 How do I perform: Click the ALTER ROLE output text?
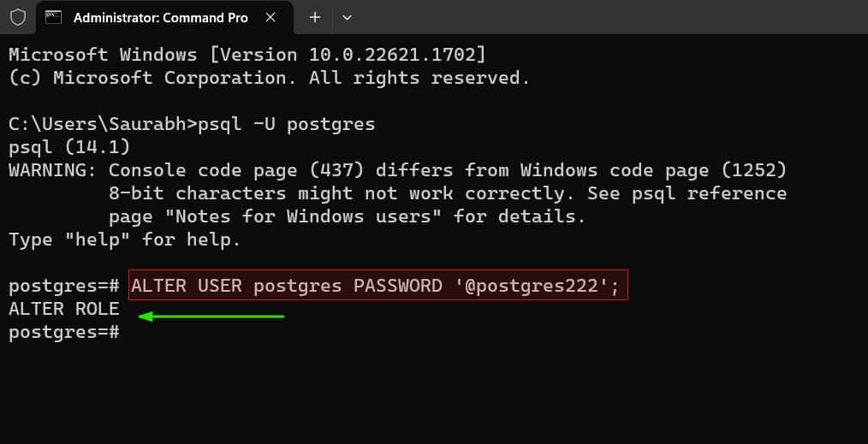64,309
